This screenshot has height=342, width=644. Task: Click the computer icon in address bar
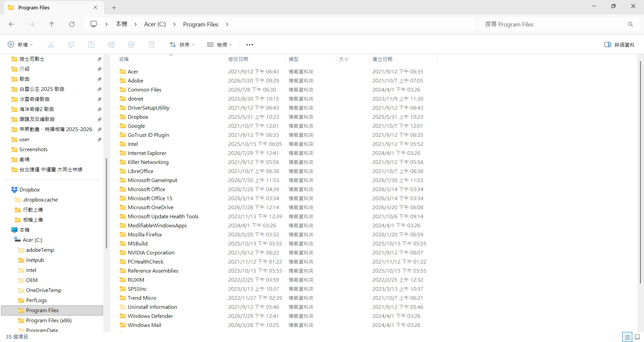coord(94,24)
